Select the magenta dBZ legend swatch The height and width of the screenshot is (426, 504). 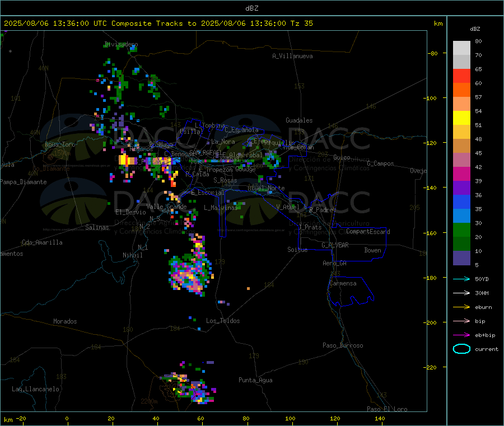(461, 174)
